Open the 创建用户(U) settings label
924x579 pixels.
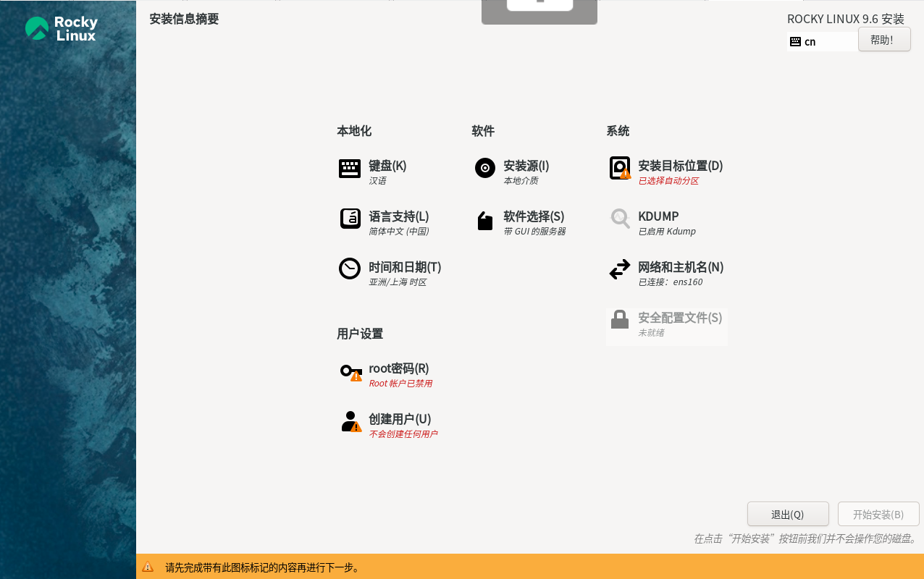[x=400, y=419]
